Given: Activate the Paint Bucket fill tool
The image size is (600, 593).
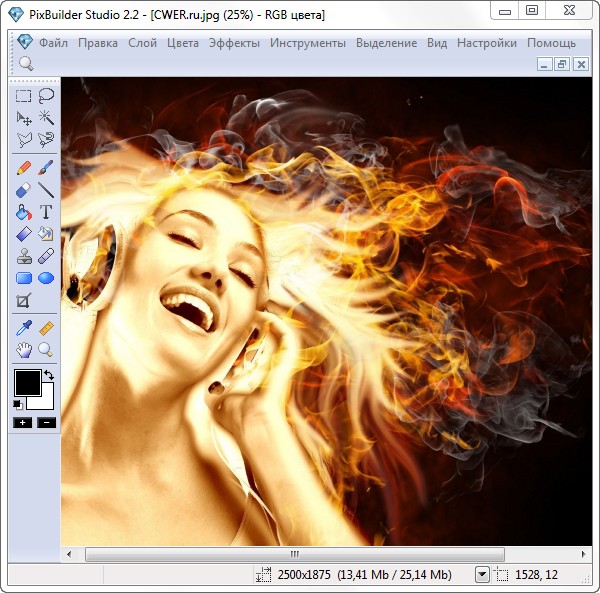Looking at the screenshot, I should coord(24,212).
